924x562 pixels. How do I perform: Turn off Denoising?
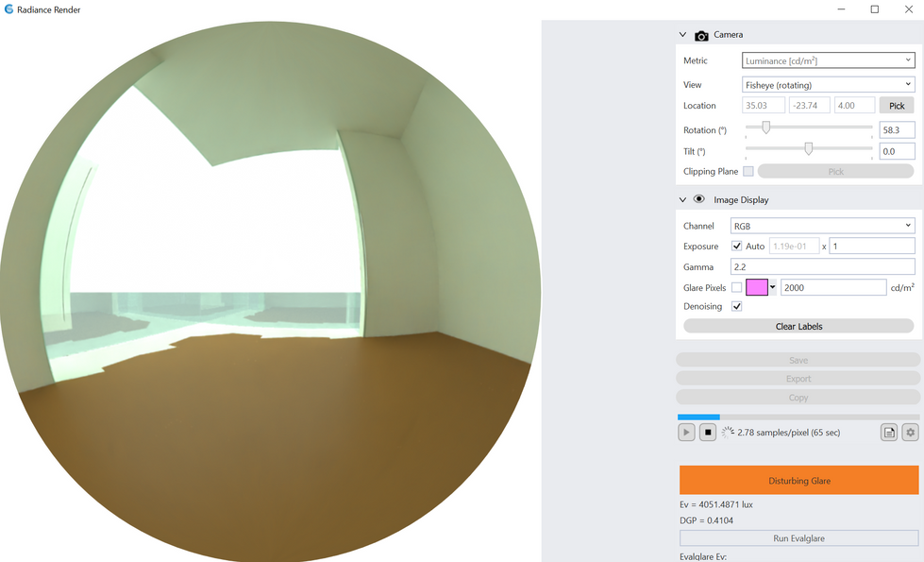pos(736,305)
